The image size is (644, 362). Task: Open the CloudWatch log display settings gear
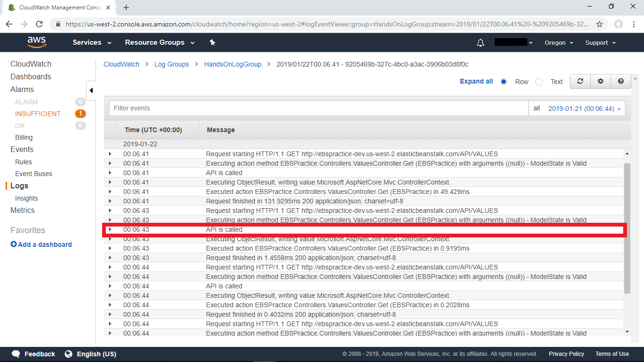click(600, 81)
